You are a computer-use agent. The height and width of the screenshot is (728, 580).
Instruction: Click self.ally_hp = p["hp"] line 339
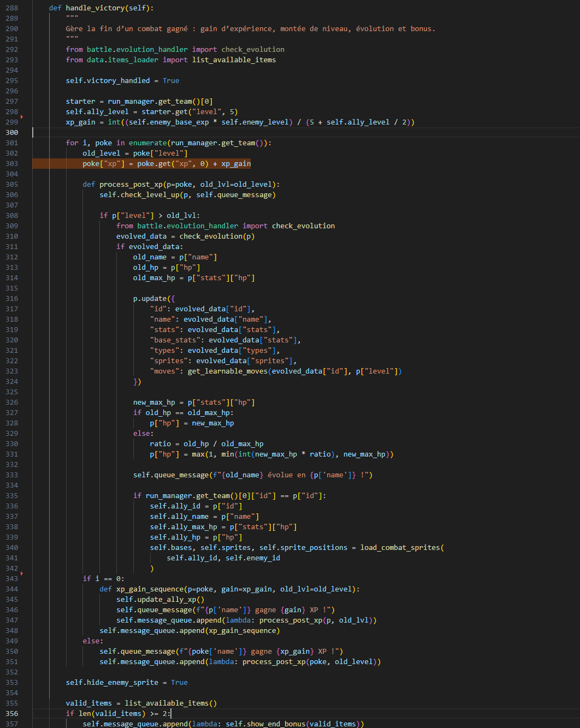click(x=196, y=537)
